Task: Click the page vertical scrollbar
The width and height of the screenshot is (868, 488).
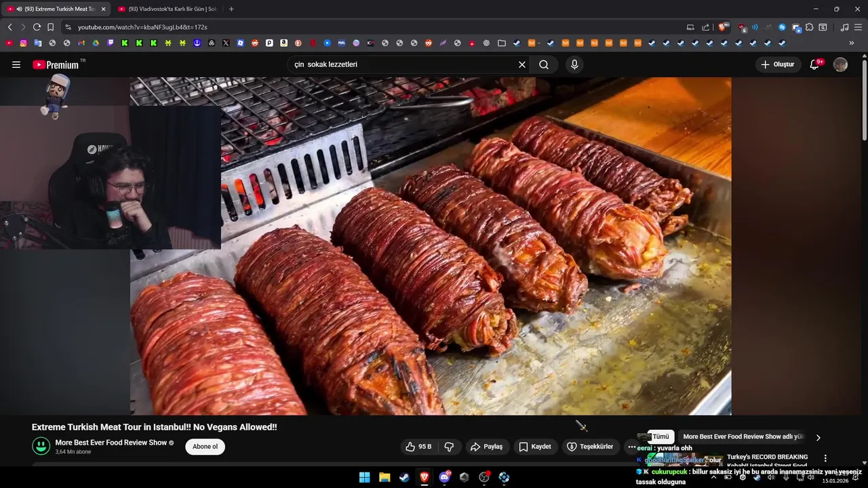Action: (x=864, y=102)
